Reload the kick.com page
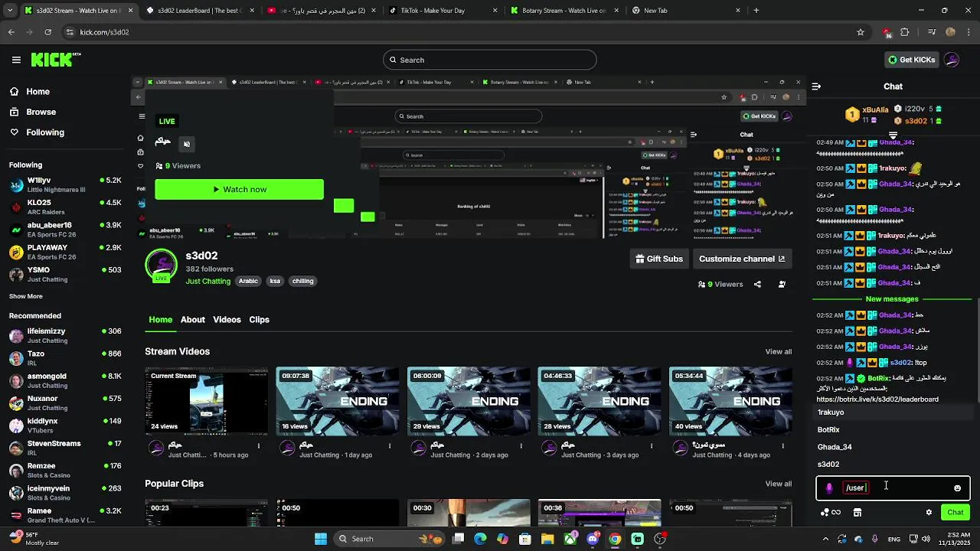Screen dimensions: 980x551 point(47,32)
